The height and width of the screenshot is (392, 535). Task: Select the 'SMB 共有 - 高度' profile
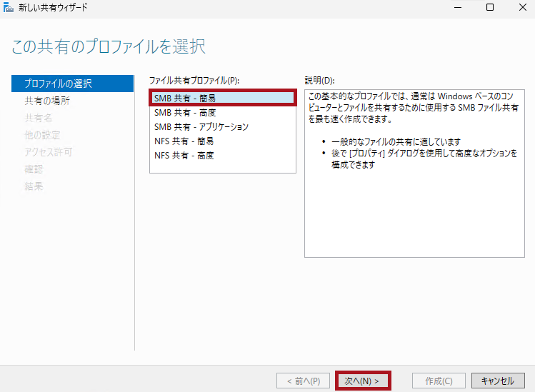[222, 113]
